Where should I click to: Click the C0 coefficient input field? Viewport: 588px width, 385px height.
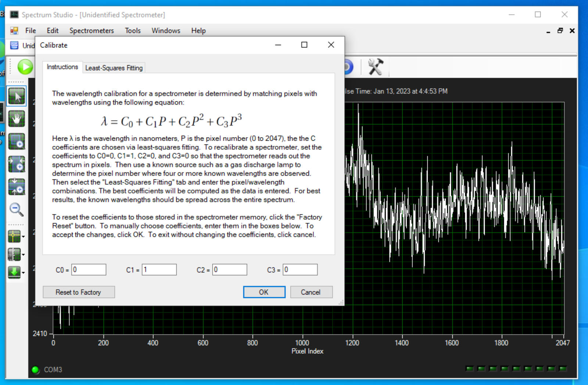[89, 270]
